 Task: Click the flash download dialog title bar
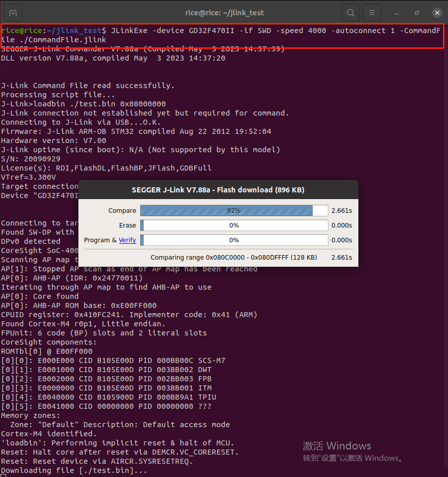(218, 190)
